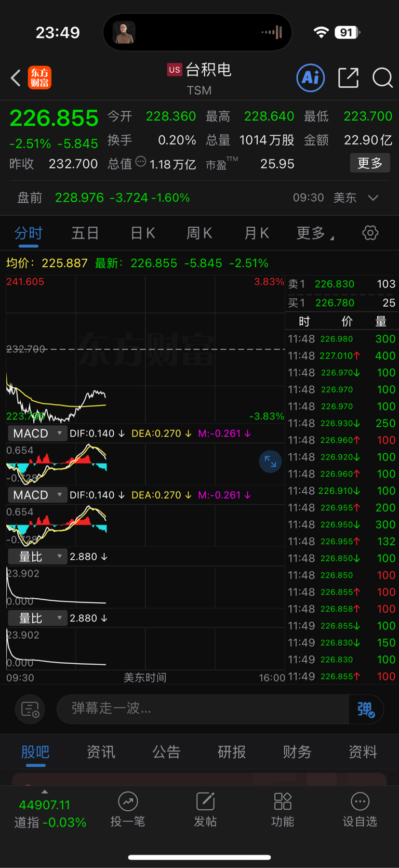Tap the 量 column header
This screenshot has width=399, height=868.
381,322
